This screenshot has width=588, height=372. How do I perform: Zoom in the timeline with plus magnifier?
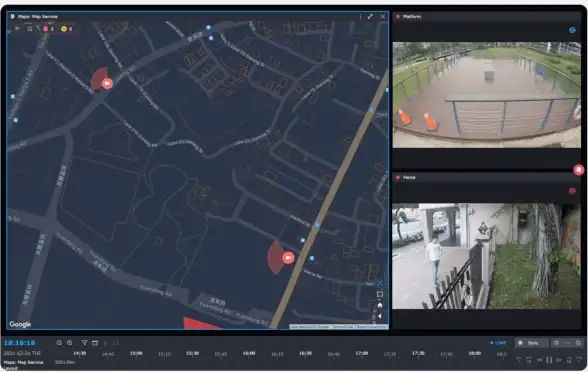point(69,343)
